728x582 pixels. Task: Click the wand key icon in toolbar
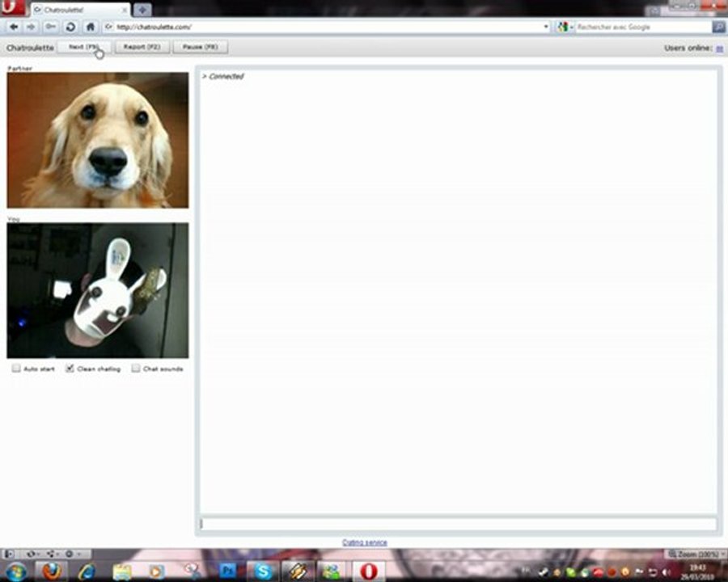[50, 27]
